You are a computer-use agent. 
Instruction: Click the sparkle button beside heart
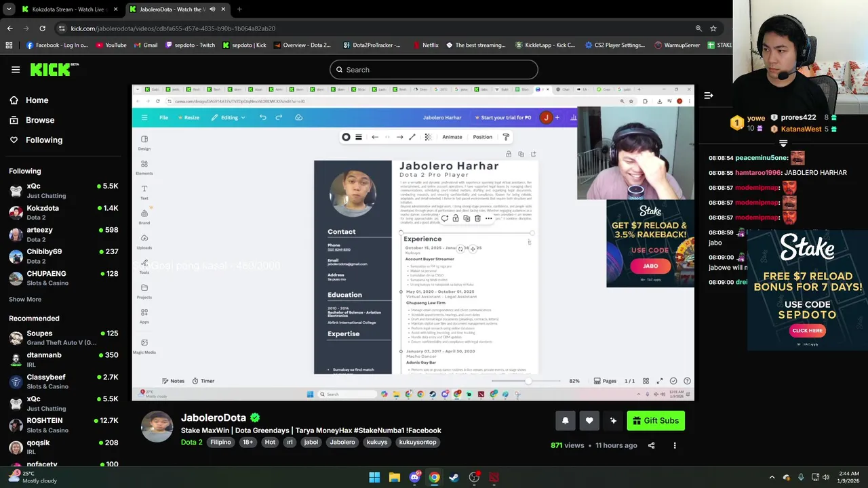(614, 421)
